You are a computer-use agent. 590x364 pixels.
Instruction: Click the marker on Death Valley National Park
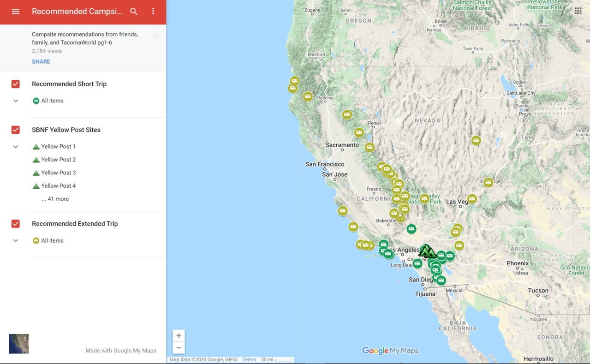[x=424, y=198]
